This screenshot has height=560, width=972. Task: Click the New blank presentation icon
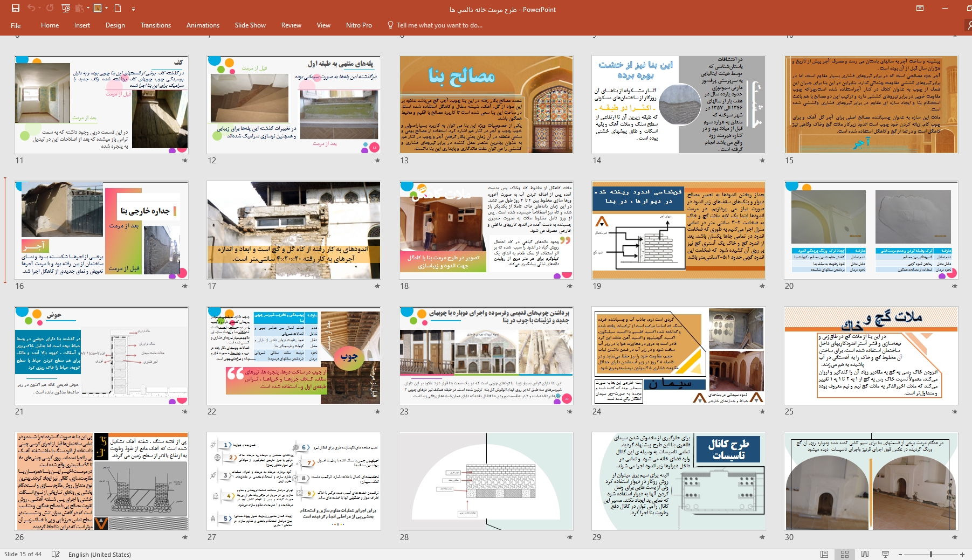pyautogui.click(x=118, y=8)
